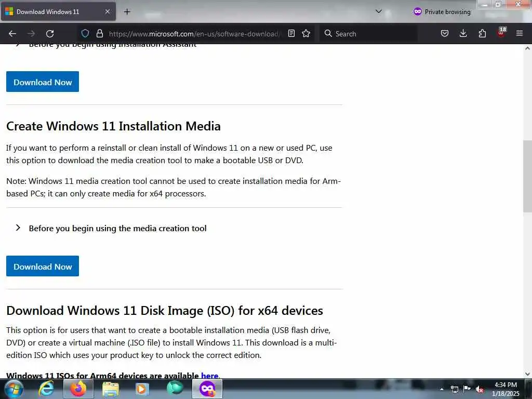Open the 'here' link for Arm64 ISOs
The image size is (532, 399).
pos(210,375)
